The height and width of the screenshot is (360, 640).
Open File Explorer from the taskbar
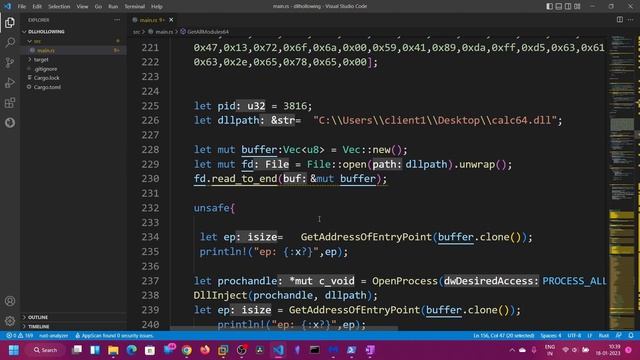tap(113, 350)
